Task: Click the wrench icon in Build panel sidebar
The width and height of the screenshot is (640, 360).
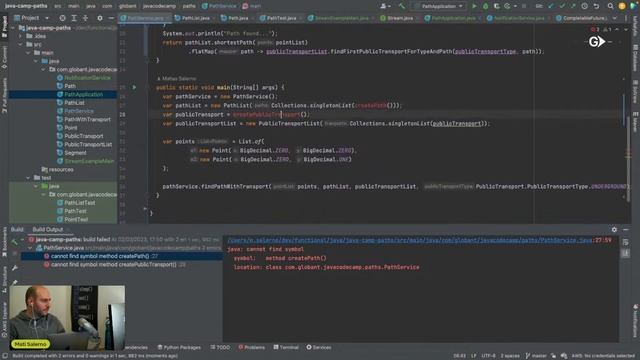Action: 15,268
